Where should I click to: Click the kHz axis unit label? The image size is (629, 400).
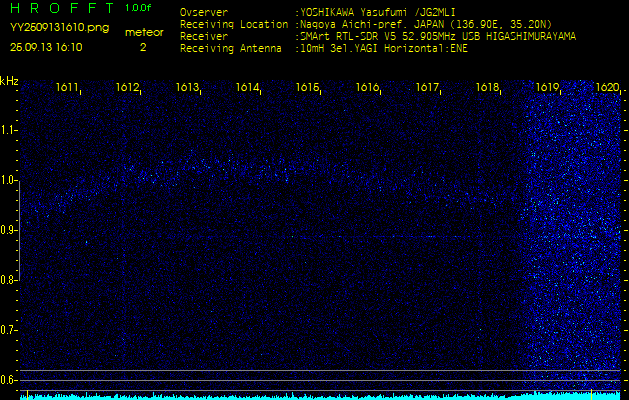9,81
